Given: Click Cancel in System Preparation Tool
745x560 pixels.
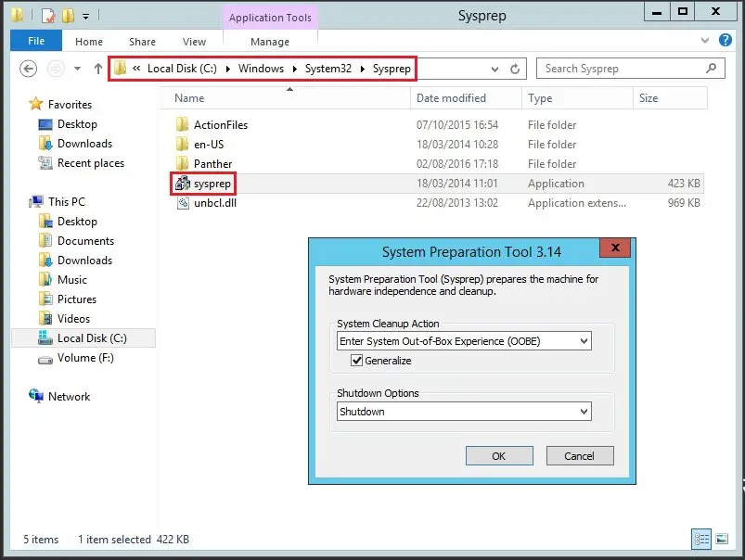Looking at the screenshot, I should point(580,456).
